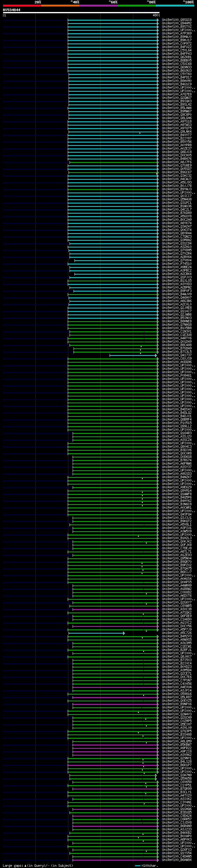Select hit label UniRef100_Q94AM2

(x=177, y=23)
